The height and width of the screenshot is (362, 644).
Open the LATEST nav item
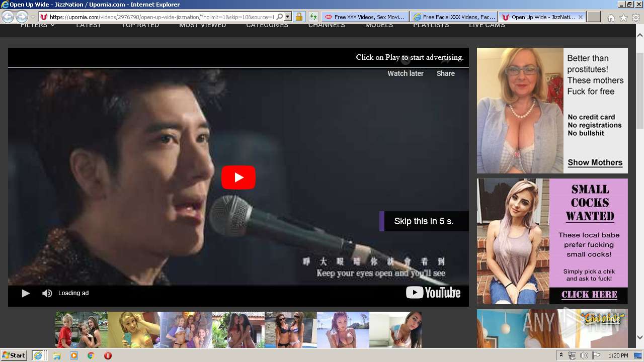point(89,25)
